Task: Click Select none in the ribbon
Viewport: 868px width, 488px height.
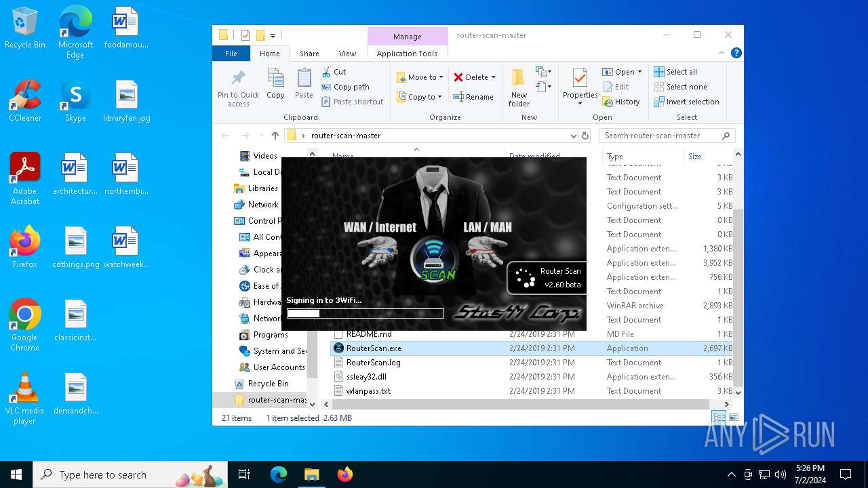Action: [x=680, y=87]
